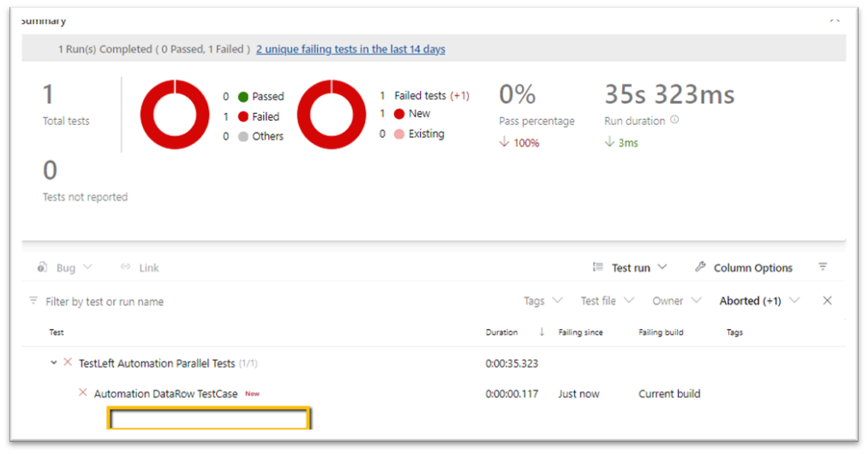Open the Current build failing build link
The width and height of the screenshot is (868, 454).
[x=669, y=394]
